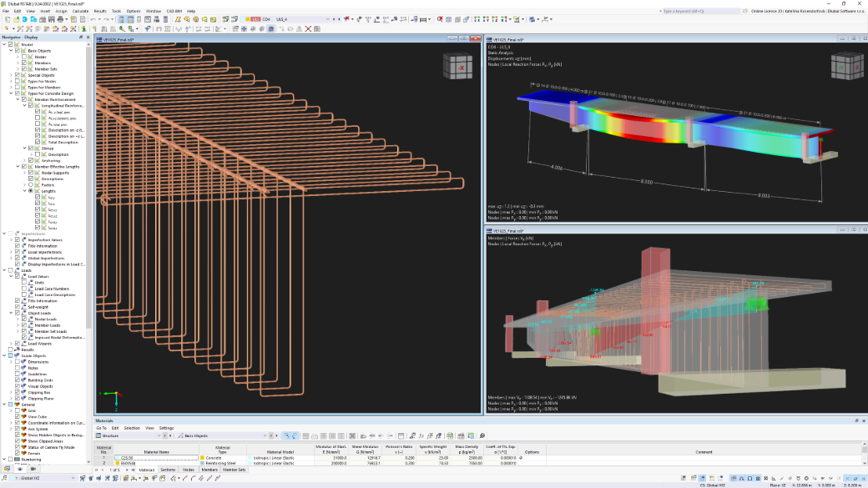Click the show-all-views icon in navigator bottom
The width and height of the screenshot is (868, 488).
(20, 469)
